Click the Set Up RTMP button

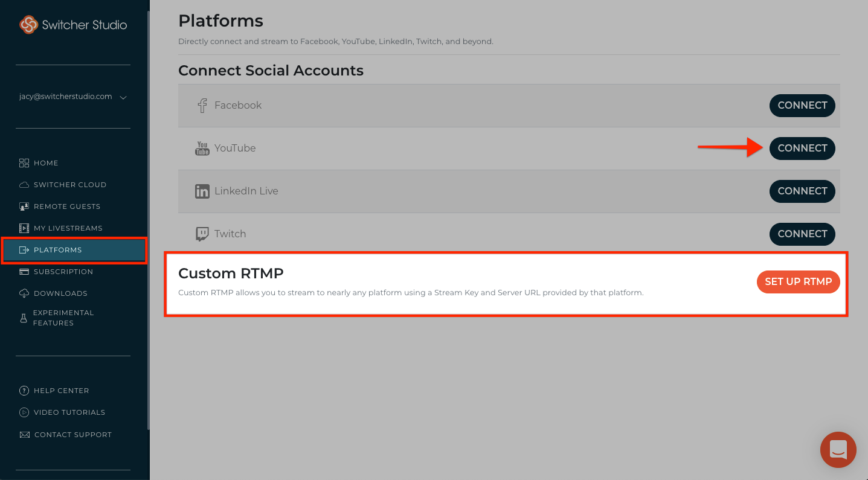tap(799, 282)
